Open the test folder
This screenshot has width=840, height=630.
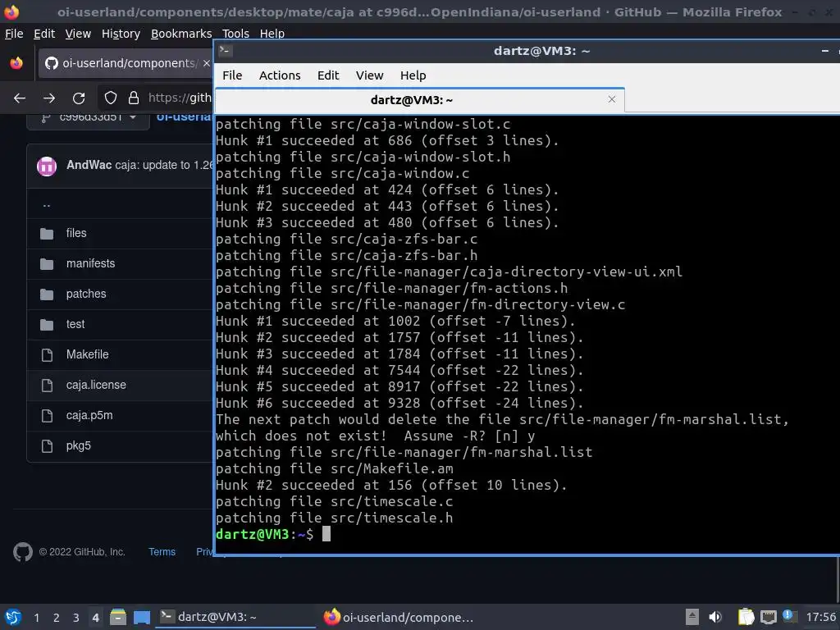pos(75,324)
